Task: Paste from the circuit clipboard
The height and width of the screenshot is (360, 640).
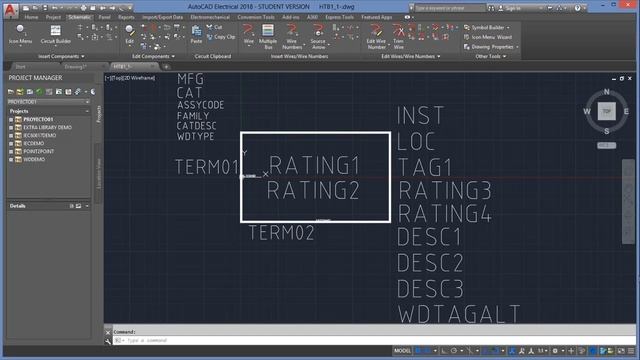Action: tap(196, 34)
